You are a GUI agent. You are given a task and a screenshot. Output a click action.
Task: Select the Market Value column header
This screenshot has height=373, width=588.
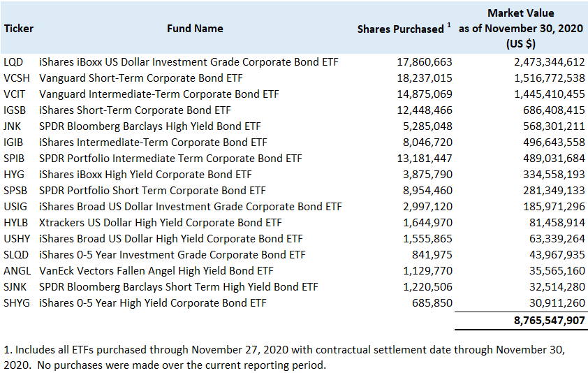coord(520,29)
